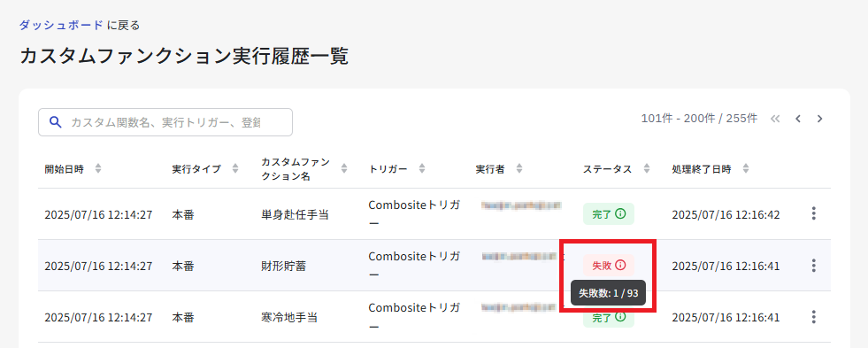The height and width of the screenshot is (348, 868).
Task: Click info icon in 失敗 status badge
Action: pyautogui.click(x=620, y=266)
